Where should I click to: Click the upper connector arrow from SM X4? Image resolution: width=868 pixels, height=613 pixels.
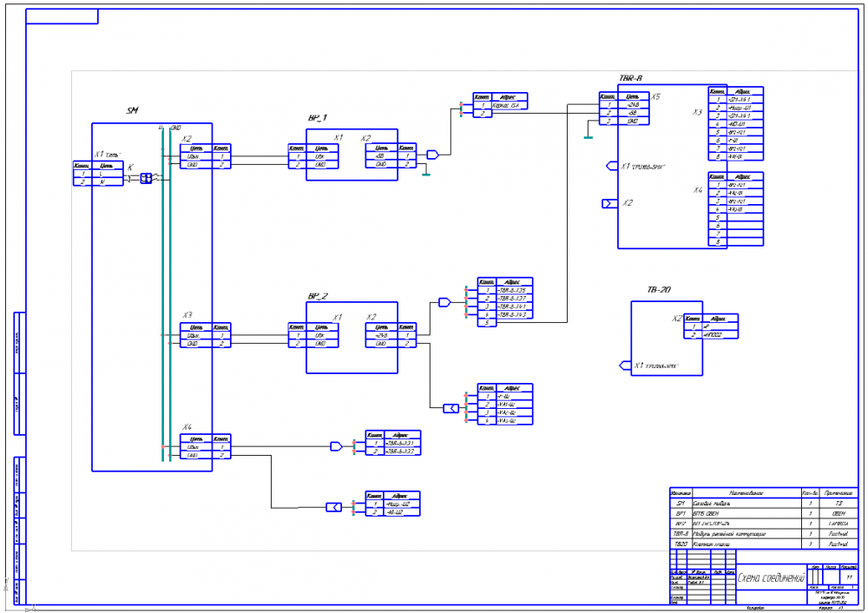337,446
